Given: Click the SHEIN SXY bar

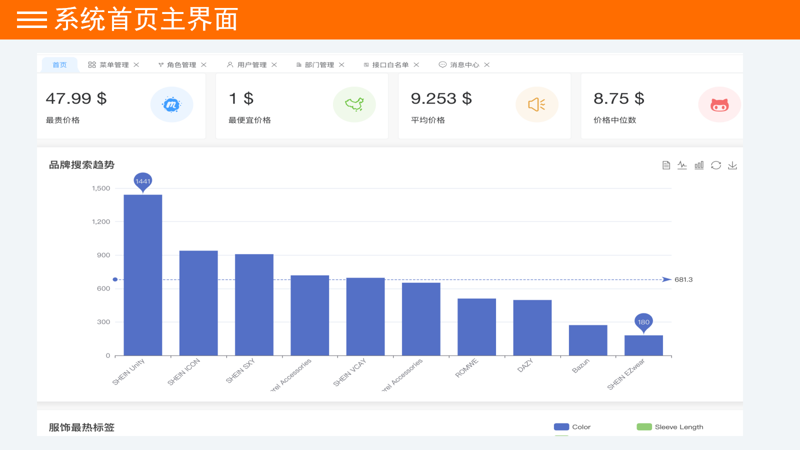Looking at the screenshot, I should (254, 305).
